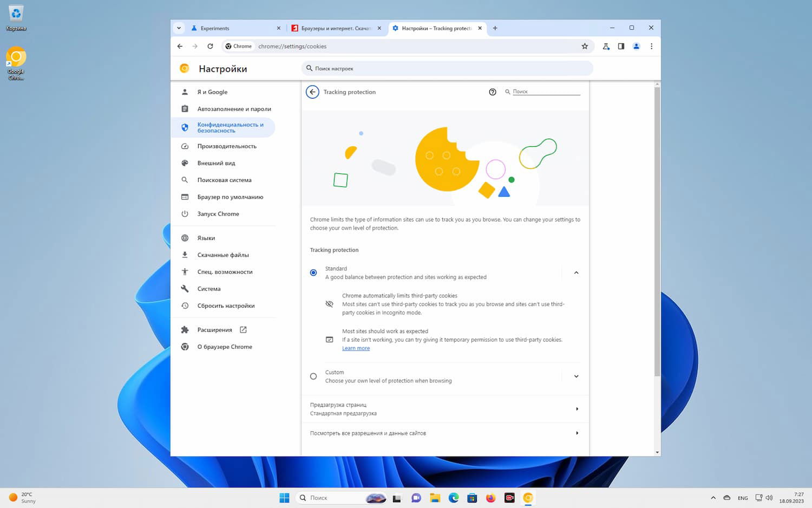
Task: Switch to the Experiments tab
Action: 235,28
